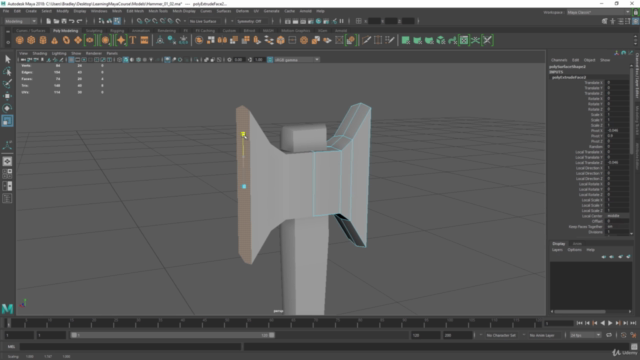Toggle Select by object type icon

[x=109, y=21]
